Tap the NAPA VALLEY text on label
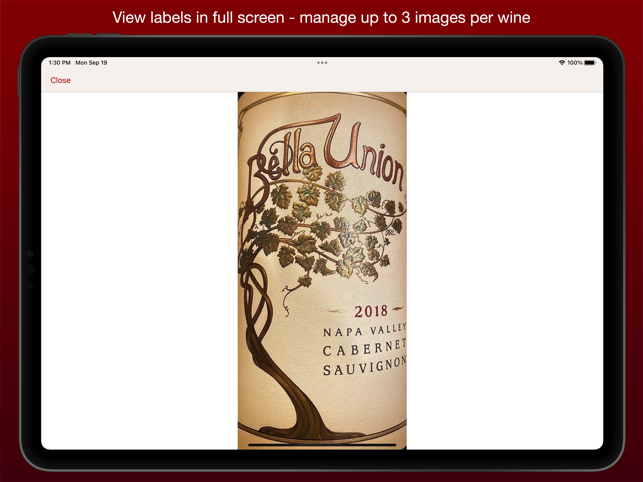This screenshot has height=482, width=643. pos(365,330)
